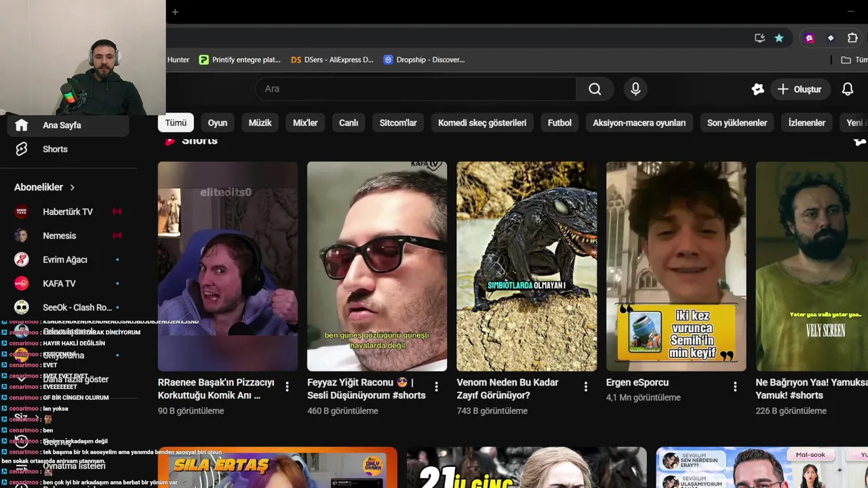The width and height of the screenshot is (868, 488).
Task: Go to KAFA TV subscription
Action: pyautogui.click(x=68, y=283)
